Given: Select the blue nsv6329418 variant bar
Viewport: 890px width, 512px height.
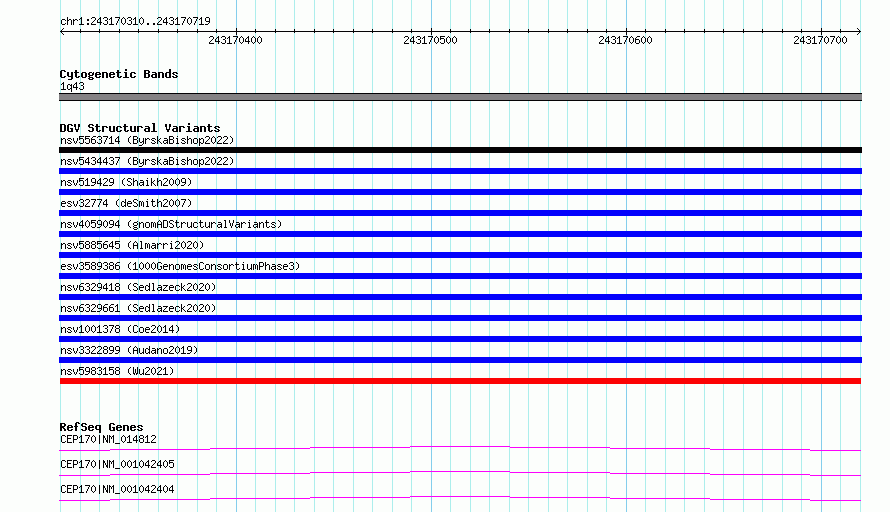Looking at the screenshot, I should coord(460,297).
